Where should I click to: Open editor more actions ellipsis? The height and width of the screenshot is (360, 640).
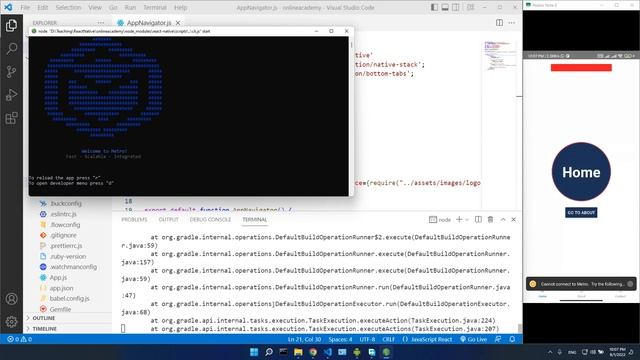pyautogui.click(x=512, y=23)
